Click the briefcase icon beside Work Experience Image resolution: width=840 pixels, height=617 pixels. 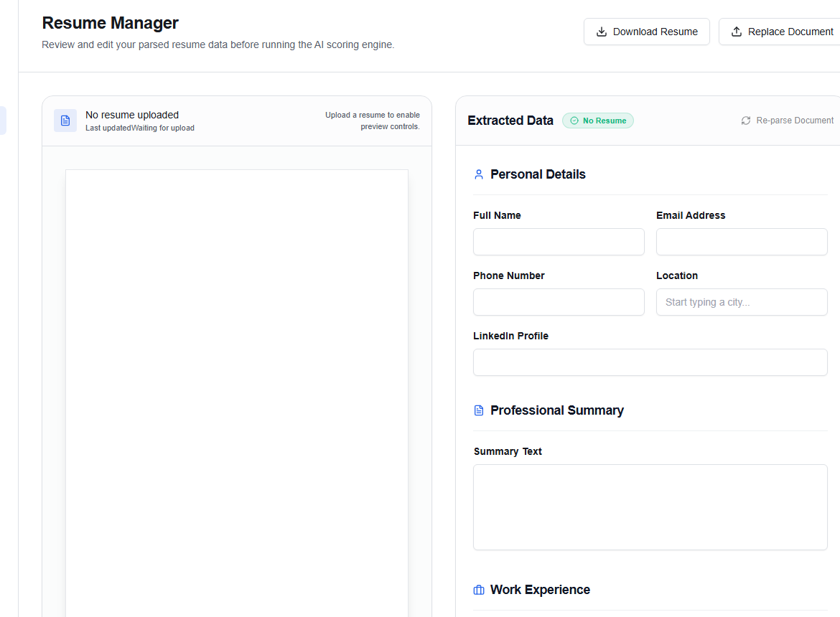click(x=479, y=590)
